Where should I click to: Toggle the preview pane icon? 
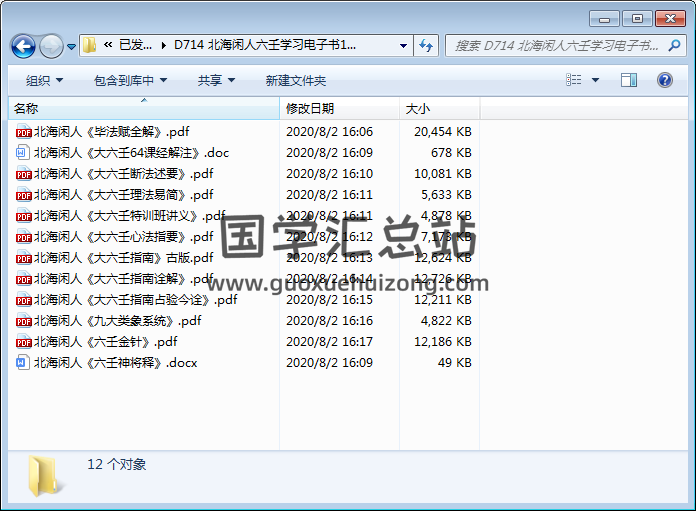coord(629,81)
